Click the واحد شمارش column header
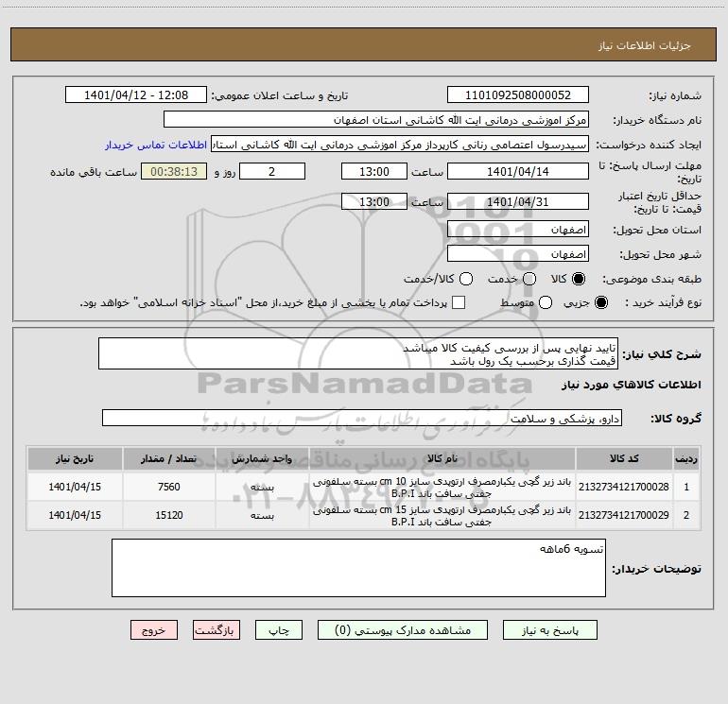Viewport: 728px width, 704px height. [x=262, y=458]
